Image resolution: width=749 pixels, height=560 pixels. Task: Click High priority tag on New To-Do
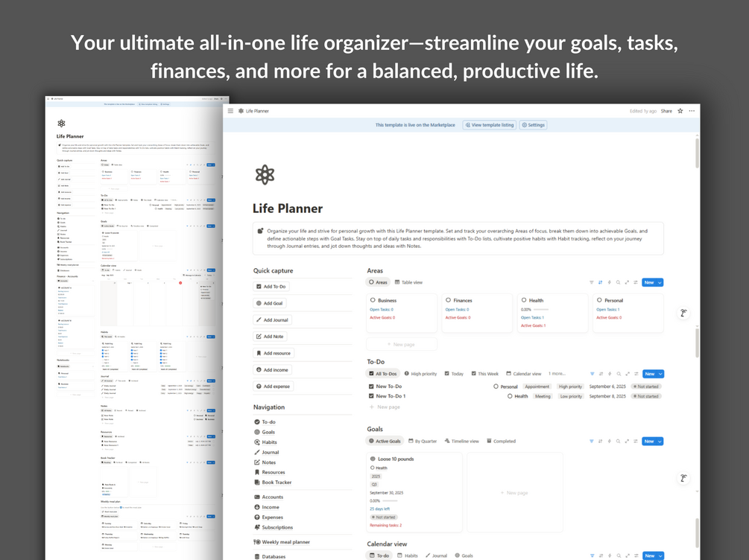[570, 386]
